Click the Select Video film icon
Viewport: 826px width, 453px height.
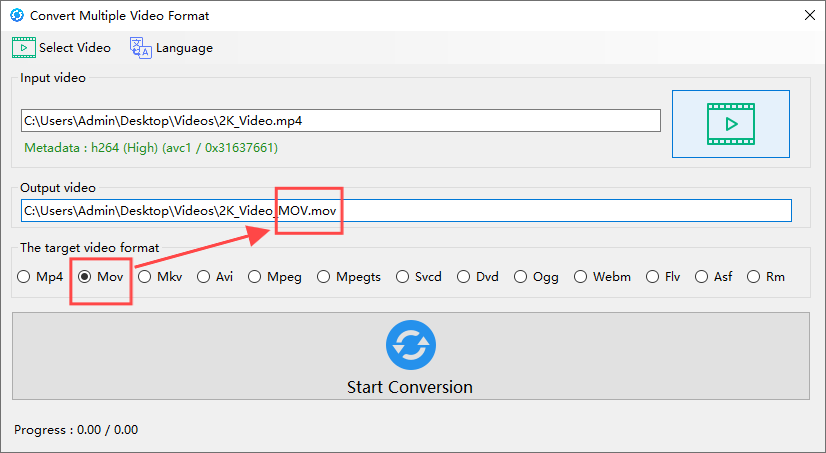[x=24, y=47]
